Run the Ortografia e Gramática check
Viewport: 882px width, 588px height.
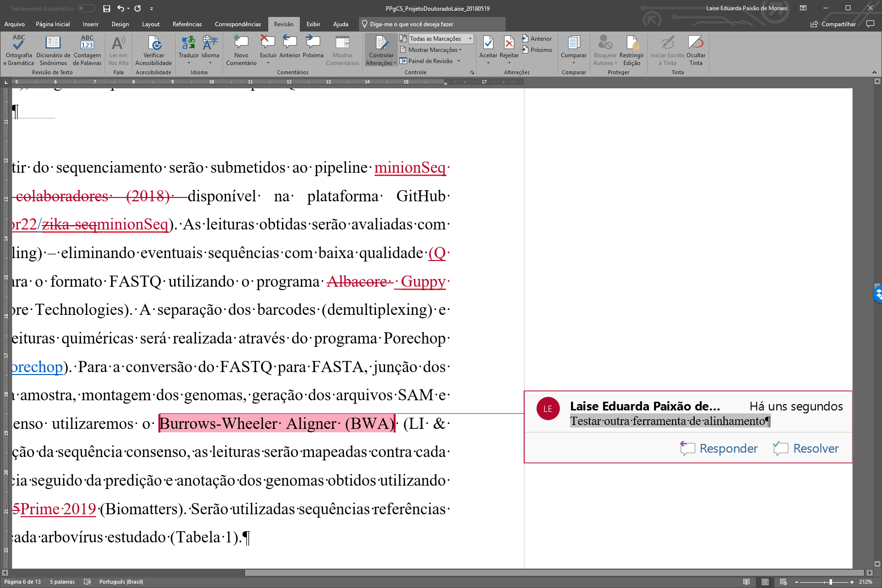(18, 50)
